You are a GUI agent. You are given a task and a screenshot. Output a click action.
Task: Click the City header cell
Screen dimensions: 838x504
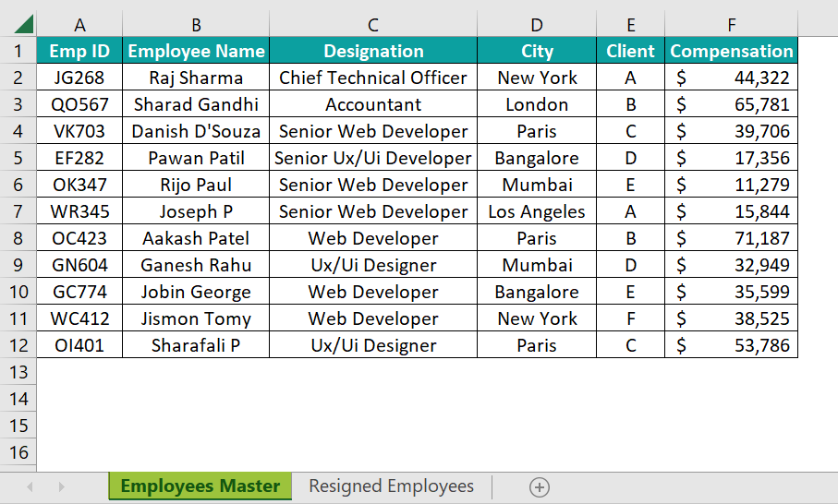[537, 51]
